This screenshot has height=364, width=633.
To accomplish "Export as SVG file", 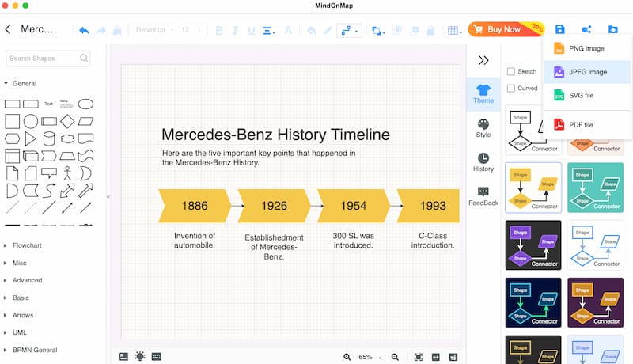I will tap(587, 96).
